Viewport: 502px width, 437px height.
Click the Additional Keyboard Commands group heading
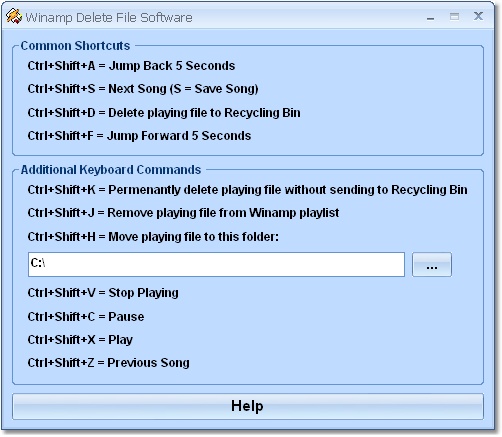pos(111,170)
